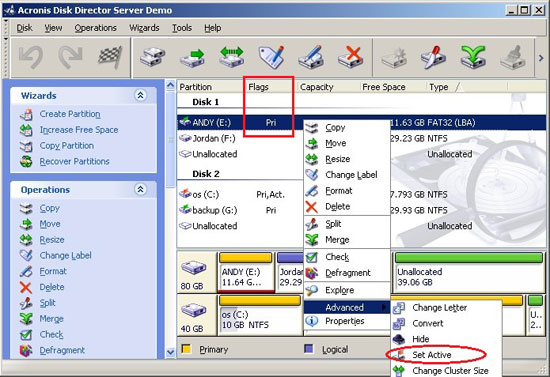Select the os (C:) partition row

point(240,194)
